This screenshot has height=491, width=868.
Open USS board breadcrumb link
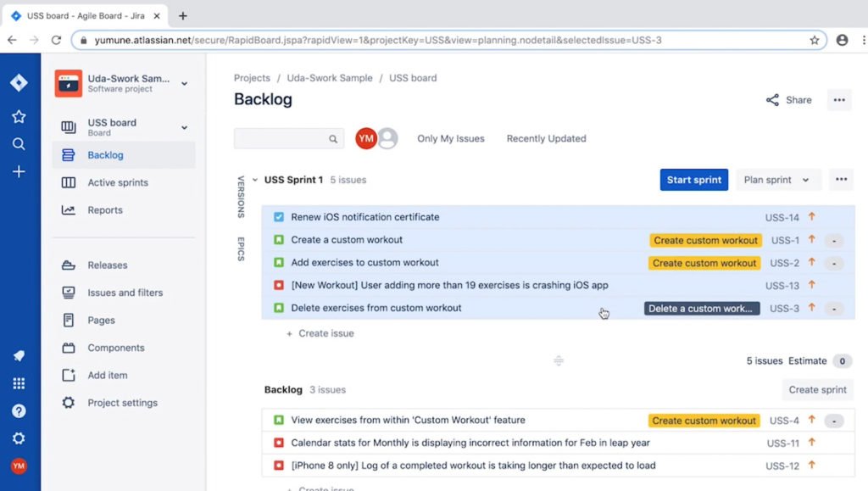[x=413, y=78]
